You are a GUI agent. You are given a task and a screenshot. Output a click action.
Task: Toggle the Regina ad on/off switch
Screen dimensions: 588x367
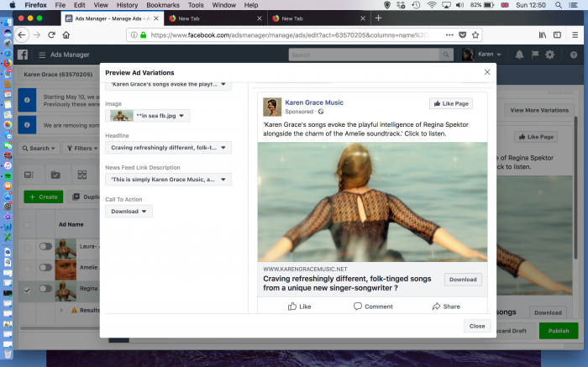45,288
